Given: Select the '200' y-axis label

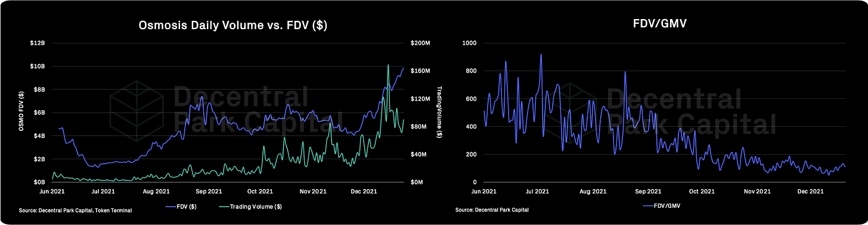Looking at the screenshot, I should click(x=471, y=154).
